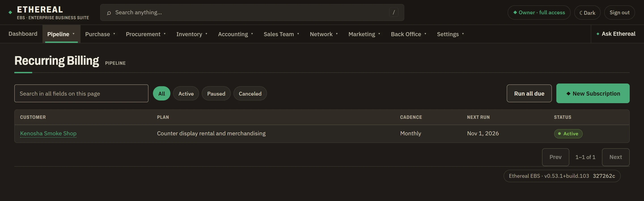
Task: Click the Active status badge in the row
Action: (568, 134)
